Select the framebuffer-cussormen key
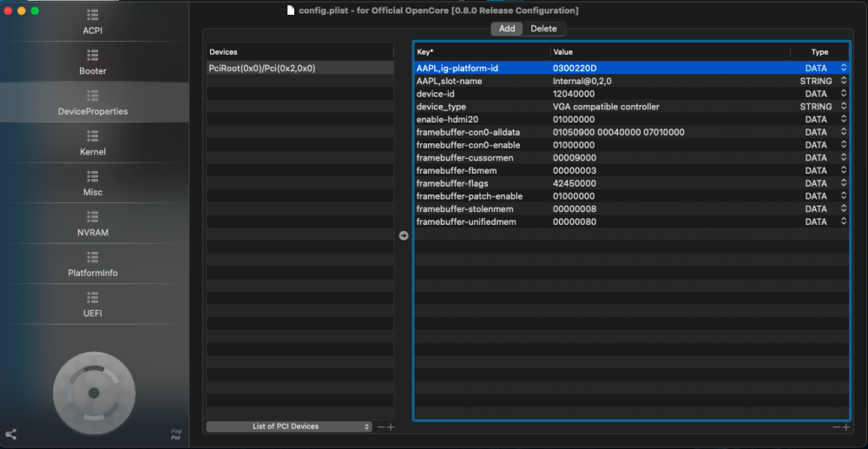Screen dimensions: 868x449 [464, 157]
